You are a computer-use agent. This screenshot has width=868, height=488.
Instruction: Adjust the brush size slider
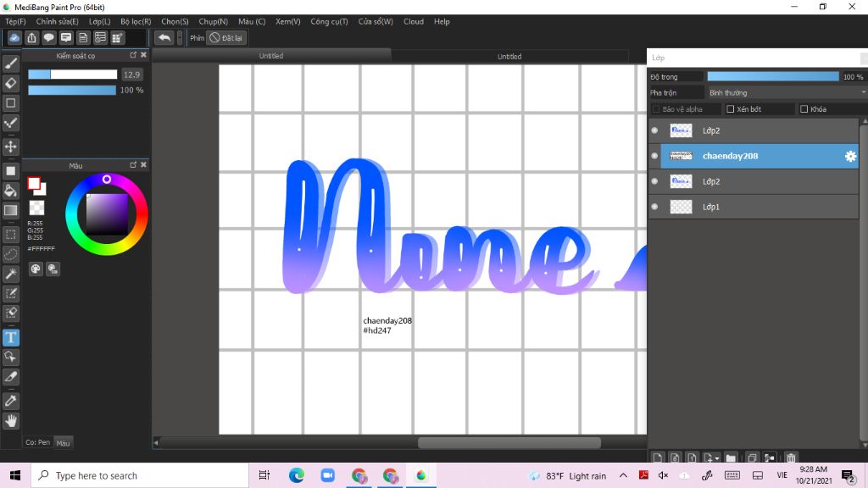pos(73,75)
